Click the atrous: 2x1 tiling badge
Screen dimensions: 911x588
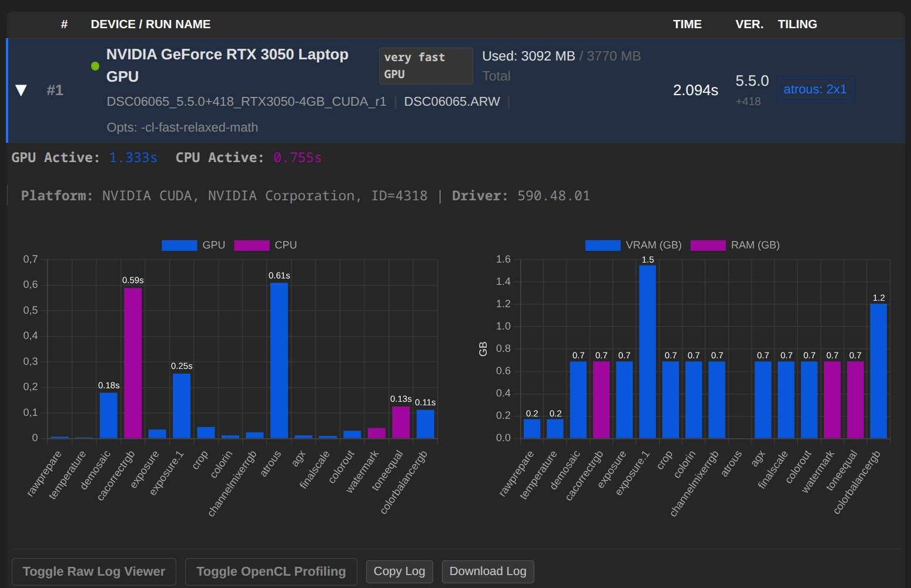[x=815, y=89]
